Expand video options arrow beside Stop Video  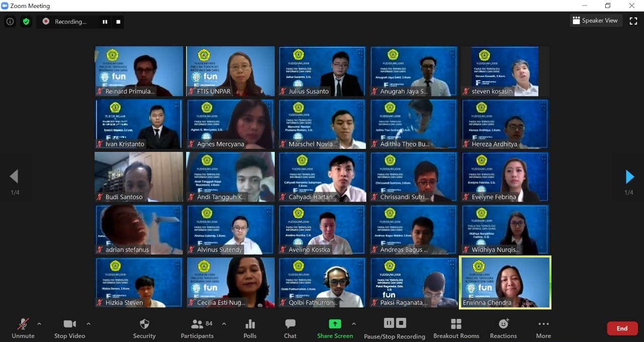89,324
